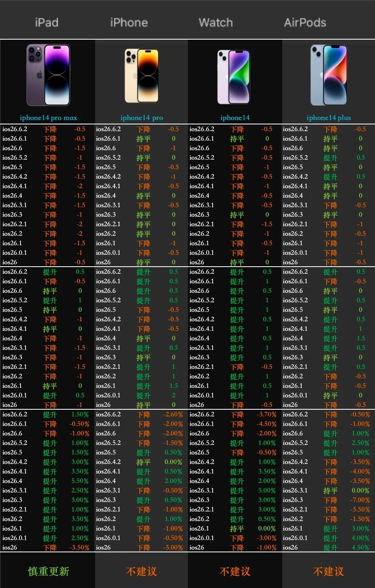Select the iPhone tab
This screenshot has height=588, width=375.
(129, 22)
